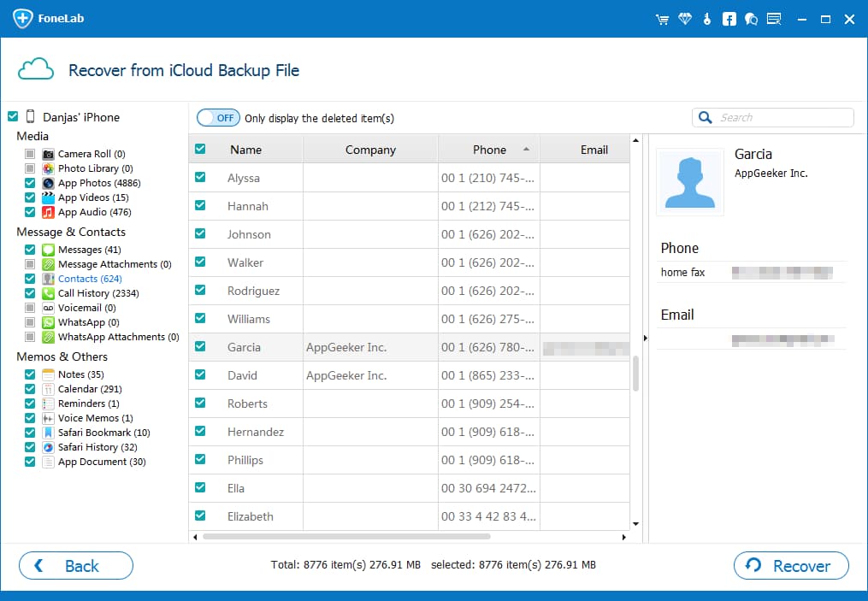Click the speech-bubble feedback icon in the title bar
Viewport: 868px width, 601px height.
(x=751, y=18)
